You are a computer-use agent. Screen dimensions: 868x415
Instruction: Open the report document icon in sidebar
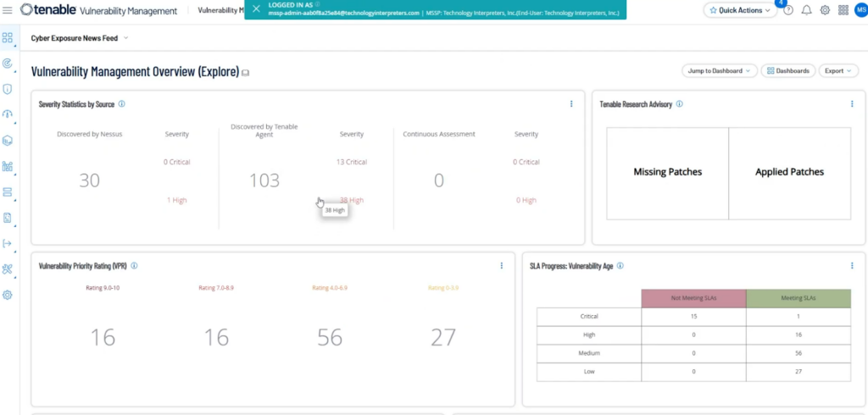7,218
